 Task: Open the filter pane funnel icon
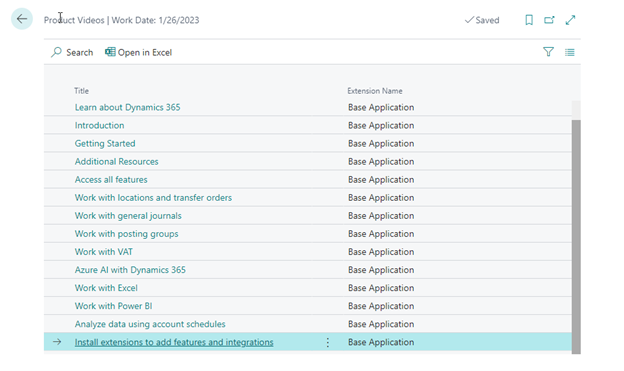pyautogui.click(x=548, y=52)
